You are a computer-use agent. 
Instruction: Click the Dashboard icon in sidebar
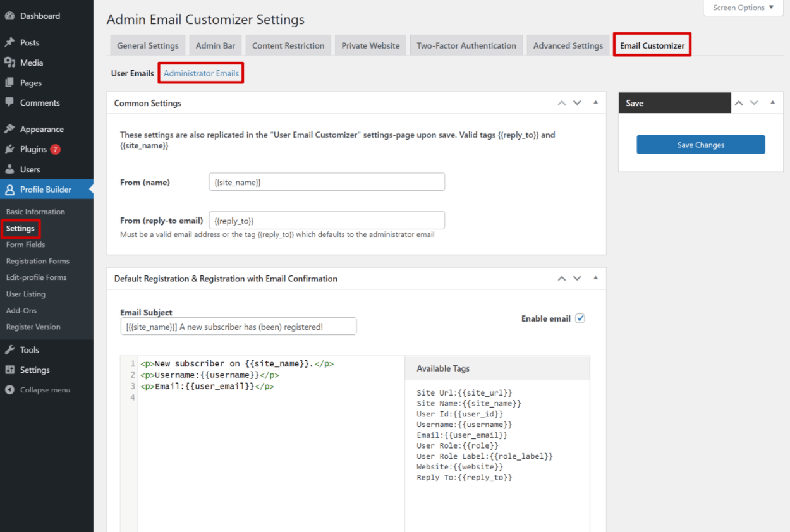coord(9,16)
